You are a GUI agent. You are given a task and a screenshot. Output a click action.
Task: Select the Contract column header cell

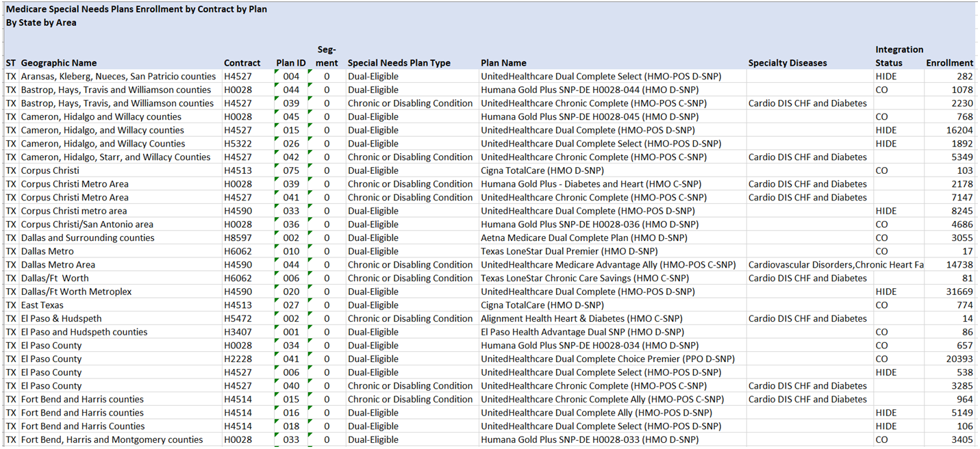click(242, 63)
